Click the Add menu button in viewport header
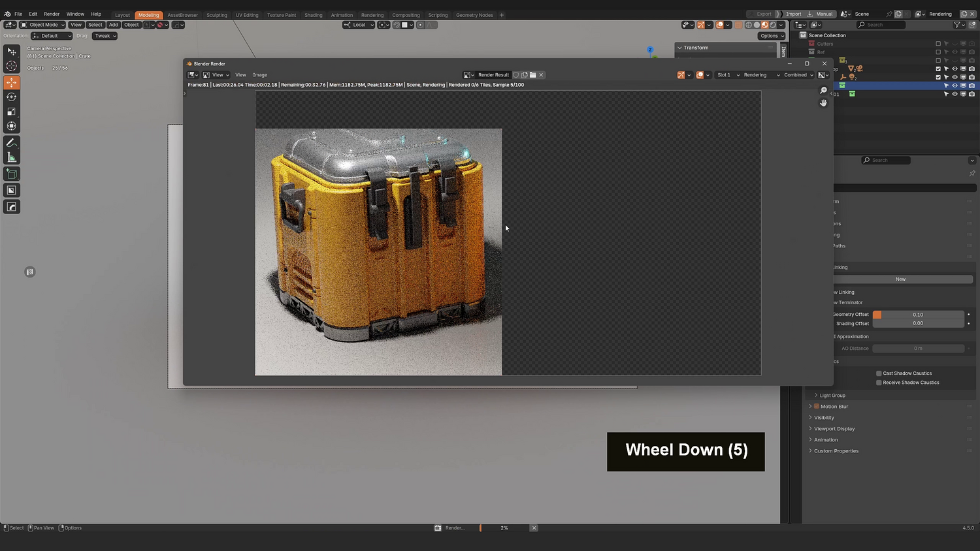 [x=113, y=25]
